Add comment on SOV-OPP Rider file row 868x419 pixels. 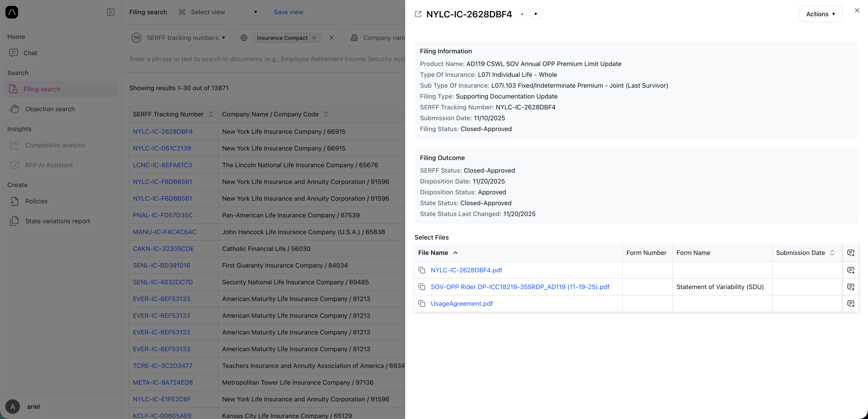pos(850,287)
